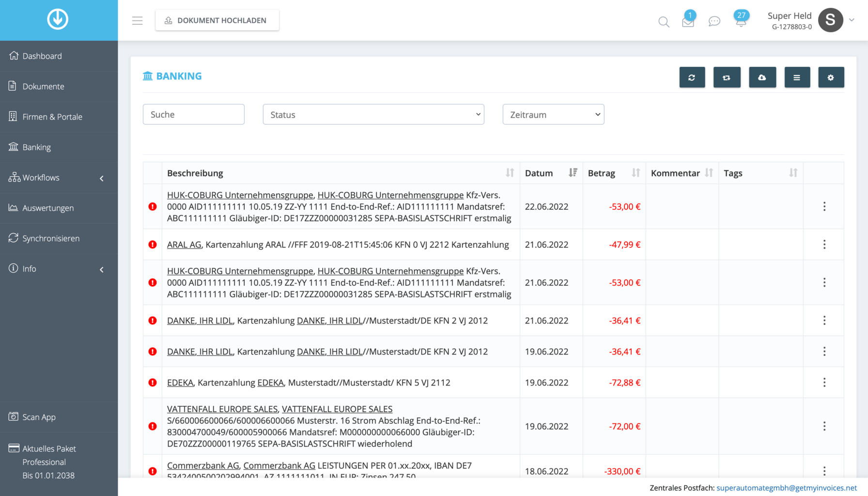The width and height of the screenshot is (868, 496).
Task: Open the Zeitraum dropdown
Action: point(553,115)
